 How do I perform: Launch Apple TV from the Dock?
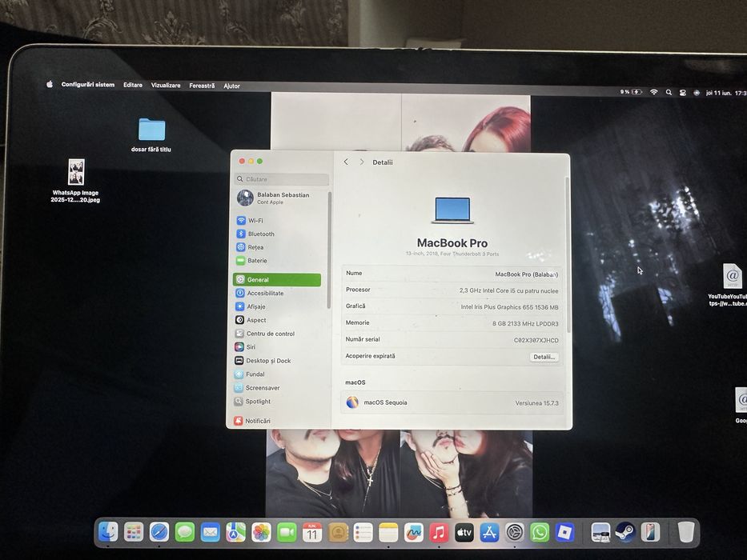coord(464,532)
